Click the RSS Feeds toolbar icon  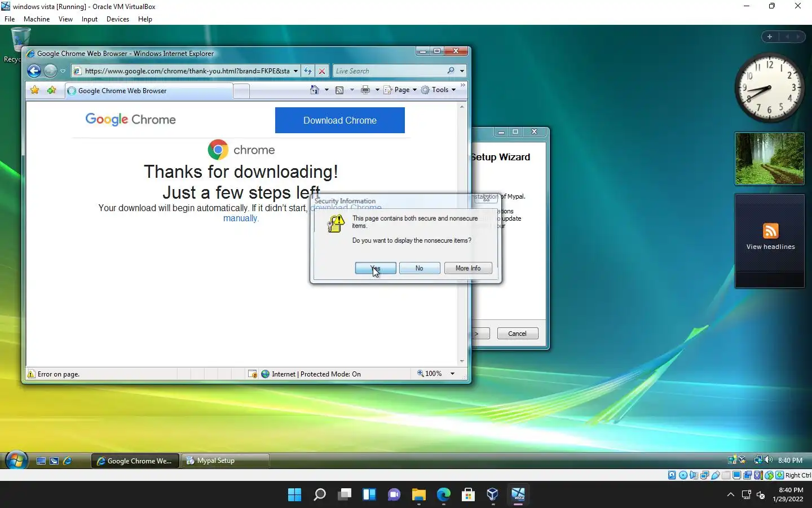339,90
